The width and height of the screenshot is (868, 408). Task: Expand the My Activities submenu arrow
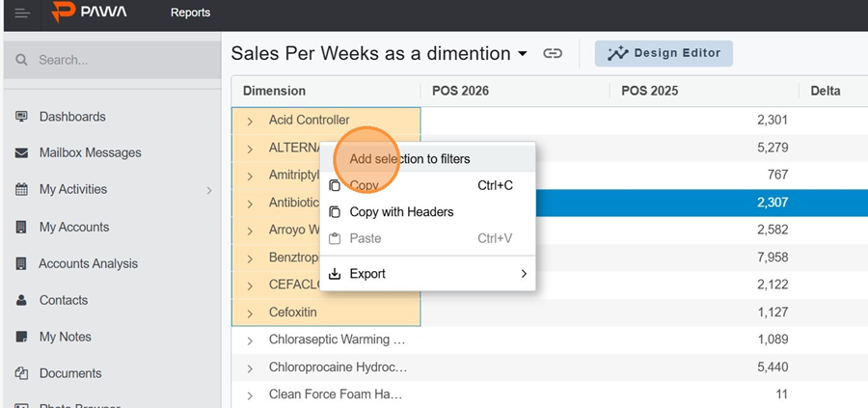[x=209, y=190]
